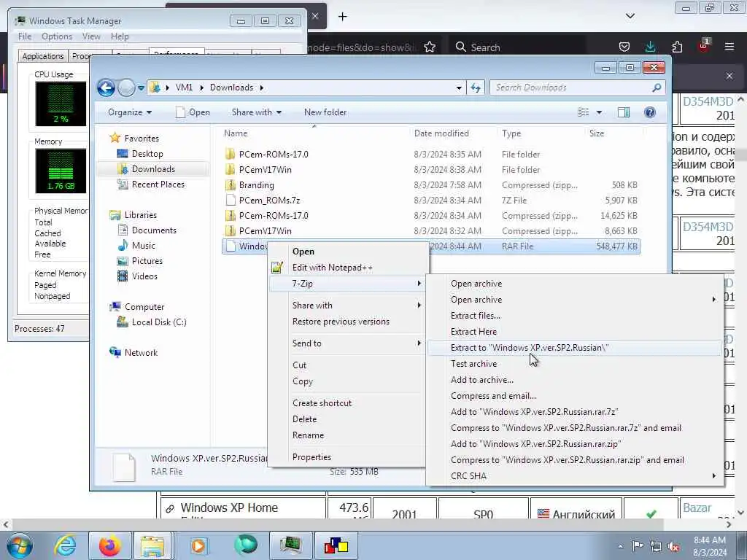
Task: Click Network in the navigation pane
Action: point(141,353)
